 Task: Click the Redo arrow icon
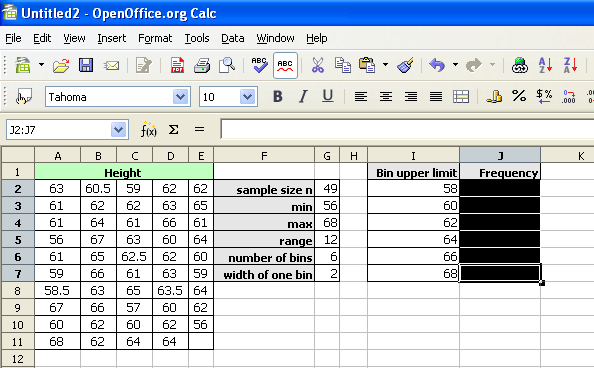(x=474, y=65)
